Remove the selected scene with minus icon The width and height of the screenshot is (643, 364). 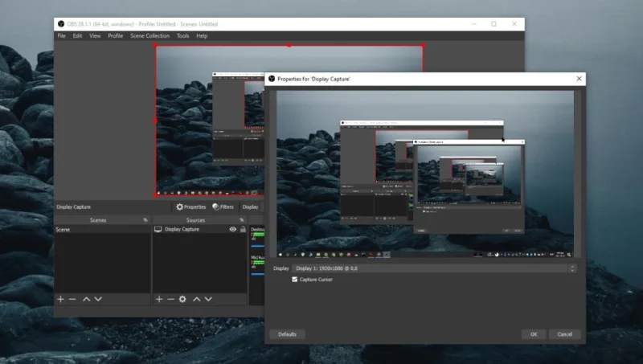[72, 299]
